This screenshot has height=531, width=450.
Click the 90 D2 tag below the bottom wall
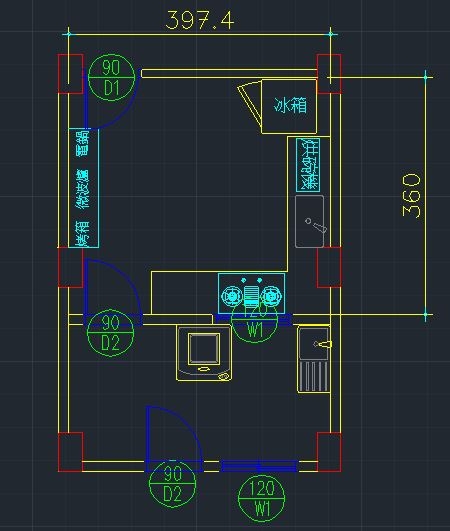click(x=173, y=484)
